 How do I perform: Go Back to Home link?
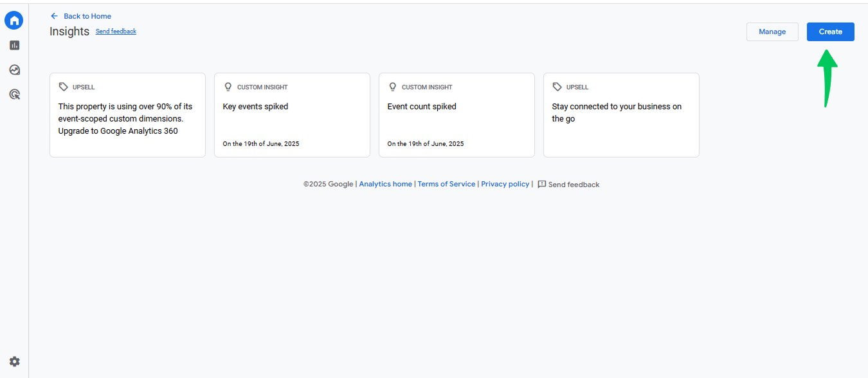[x=87, y=16]
